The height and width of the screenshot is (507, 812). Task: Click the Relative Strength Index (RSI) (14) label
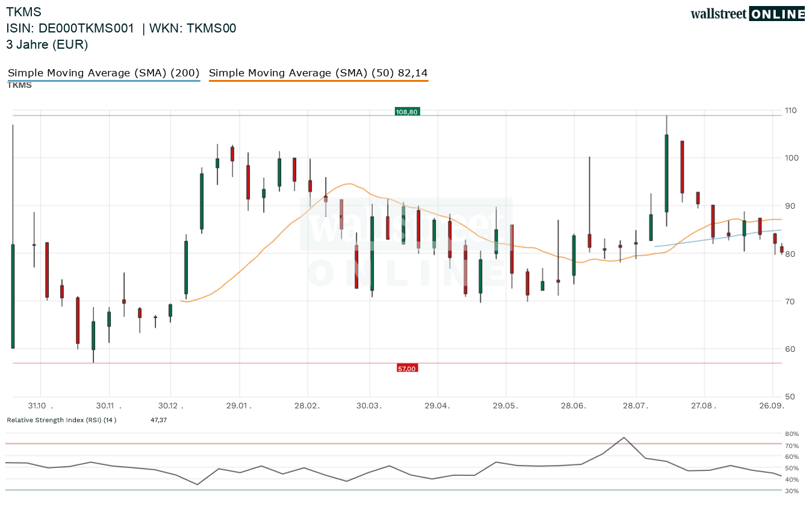61,420
